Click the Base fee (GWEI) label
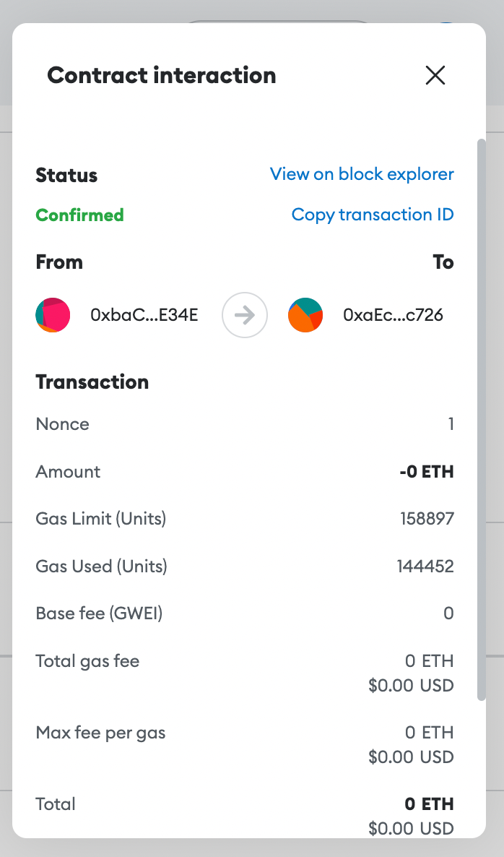The width and height of the screenshot is (504, 857). tap(99, 613)
